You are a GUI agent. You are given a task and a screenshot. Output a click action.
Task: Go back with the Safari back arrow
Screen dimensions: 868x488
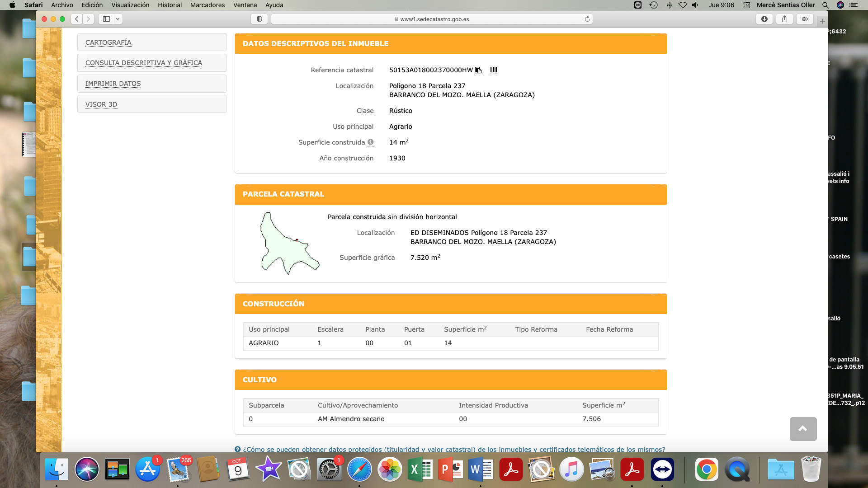tap(77, 19)
